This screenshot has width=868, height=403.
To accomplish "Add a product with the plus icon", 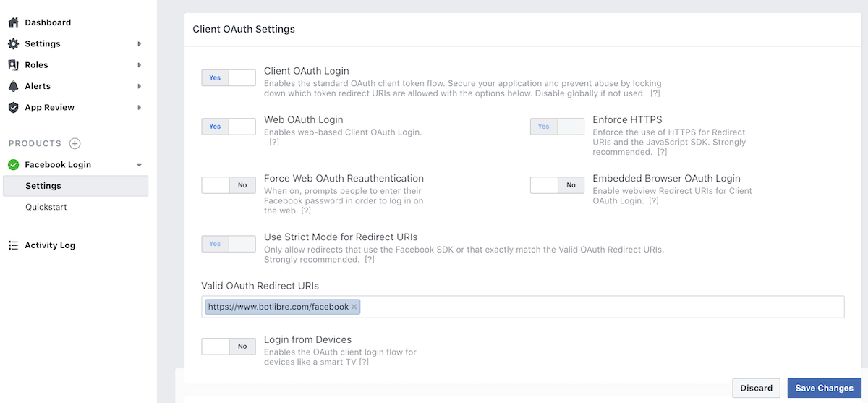I will pos(75,143).
